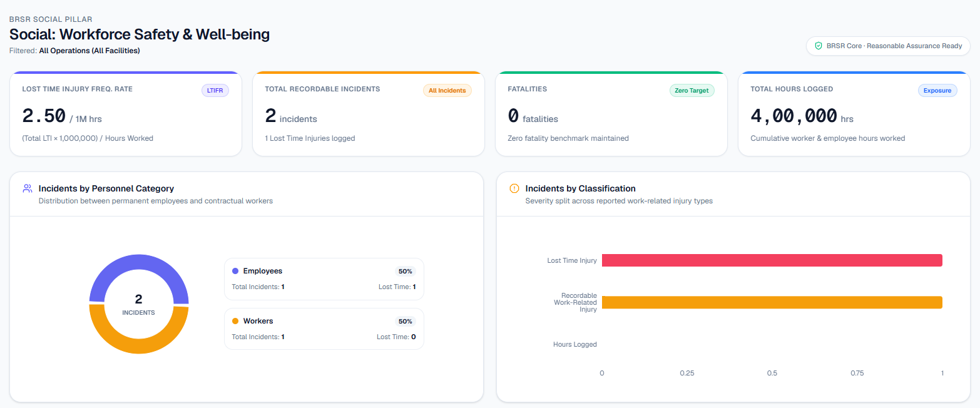
Task: Click the alert icon beside Incidents by Classification
Action: 514,188
